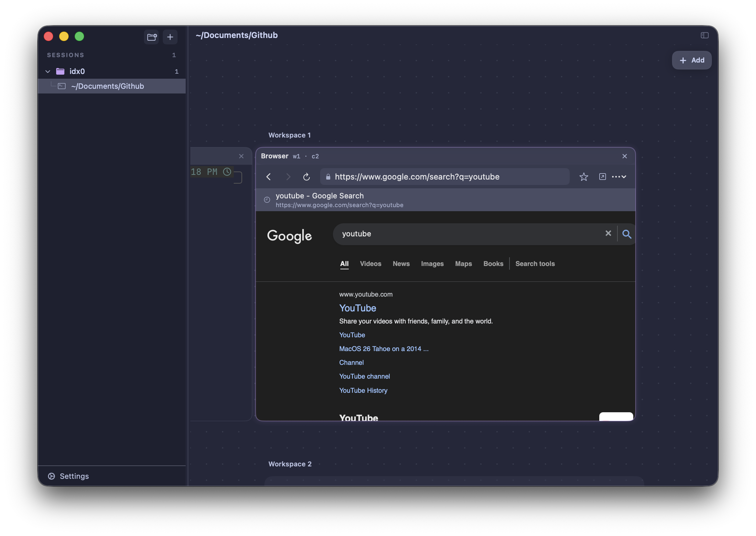
Task: Clear the Google search query
Action: tap(608, 233)
